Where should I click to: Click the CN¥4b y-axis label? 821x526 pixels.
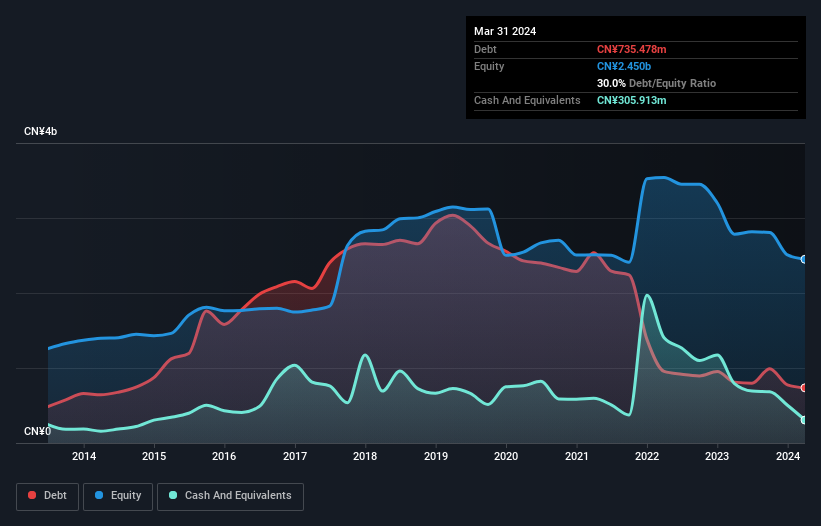pyautogui.click(x=40, y=131)
